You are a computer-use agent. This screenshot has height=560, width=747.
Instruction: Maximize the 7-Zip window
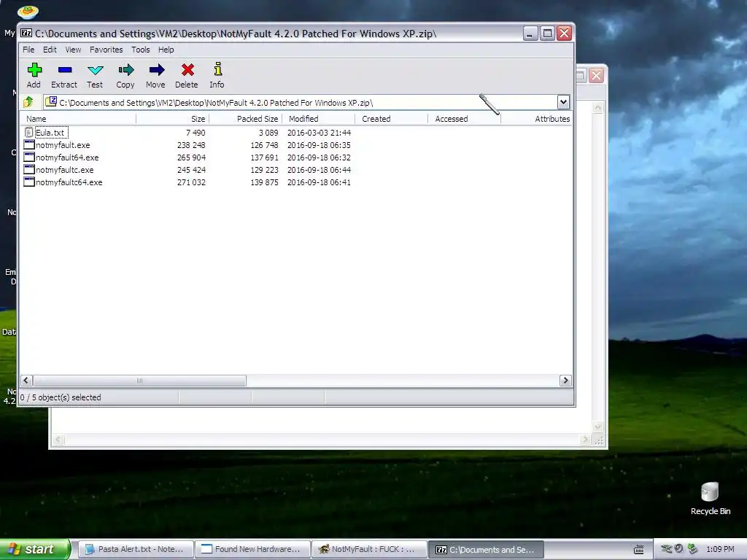(x=547, y=33)
